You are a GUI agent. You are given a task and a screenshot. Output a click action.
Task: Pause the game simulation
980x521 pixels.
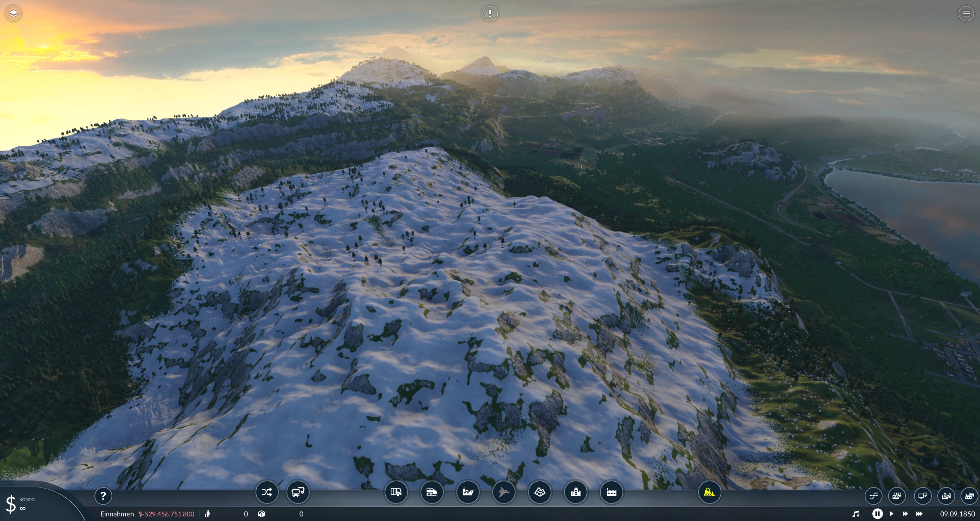pyautogui.click(x=877, y=514)
